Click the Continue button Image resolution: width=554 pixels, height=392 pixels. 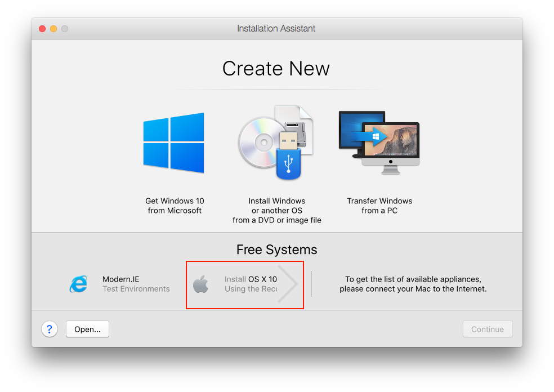[488, 329]
